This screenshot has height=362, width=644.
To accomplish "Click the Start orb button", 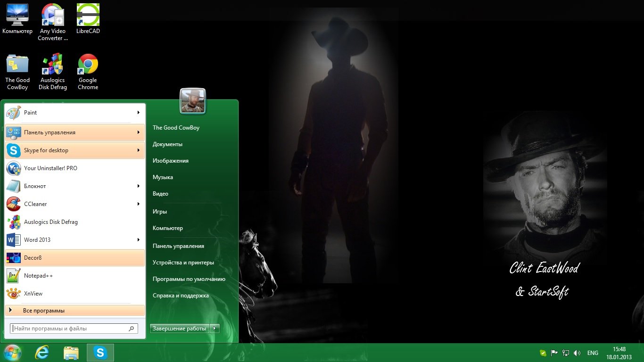I will (x=12, y=353).
